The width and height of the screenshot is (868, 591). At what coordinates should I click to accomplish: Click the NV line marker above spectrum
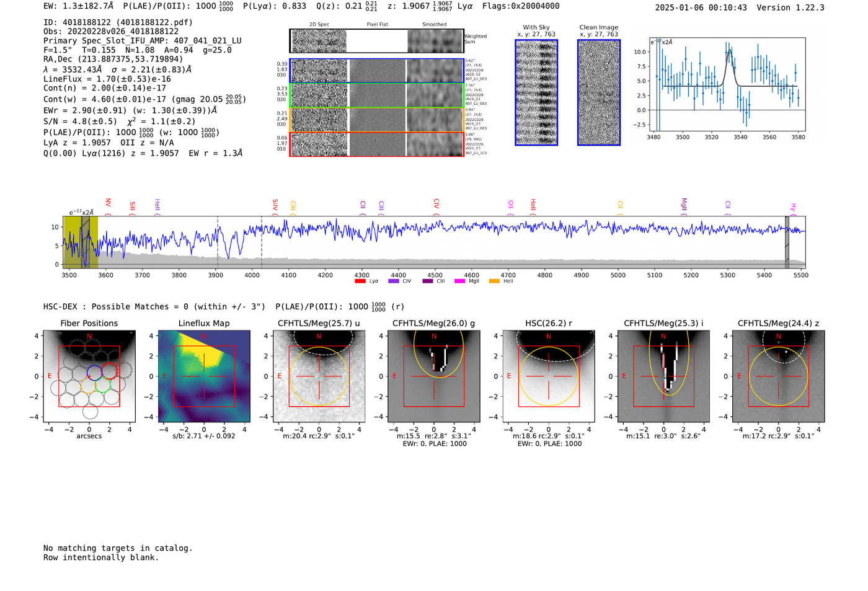click(108, 206)
